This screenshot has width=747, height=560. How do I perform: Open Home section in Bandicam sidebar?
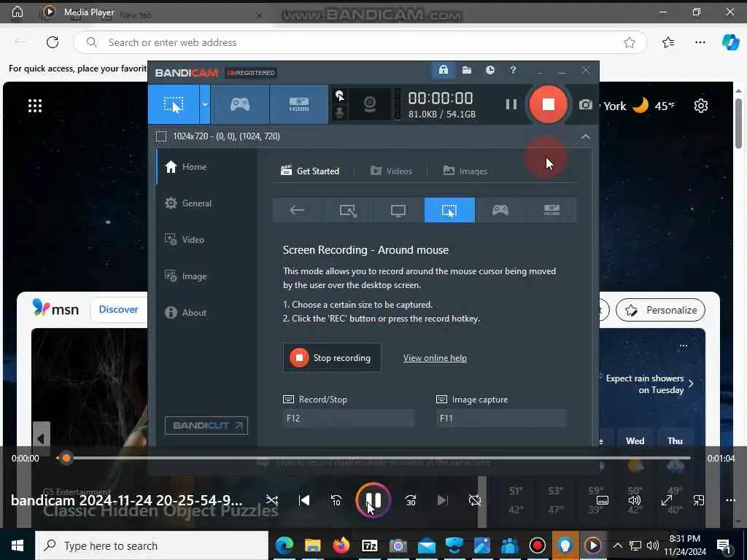(185, 167)
